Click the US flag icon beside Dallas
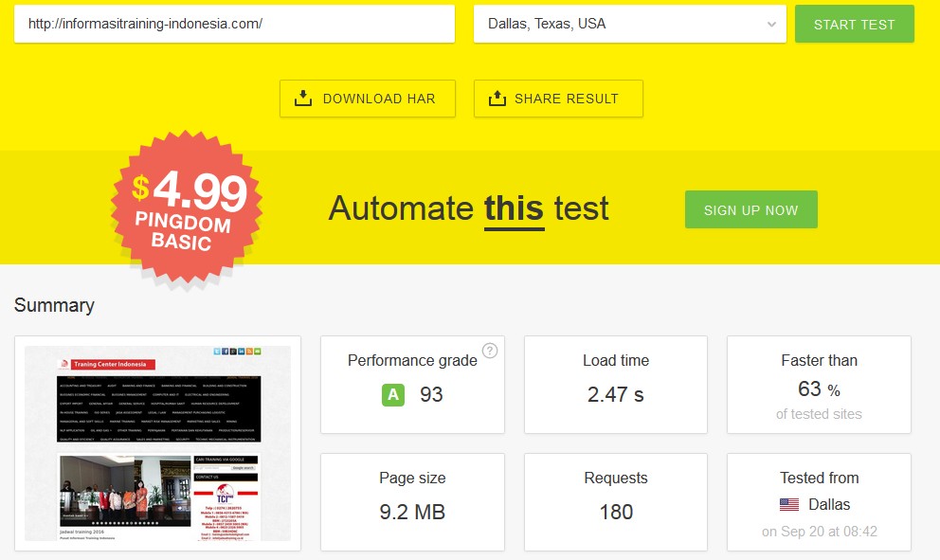The height and width of the screenshot is (560, 940). [x=789, y=505]
